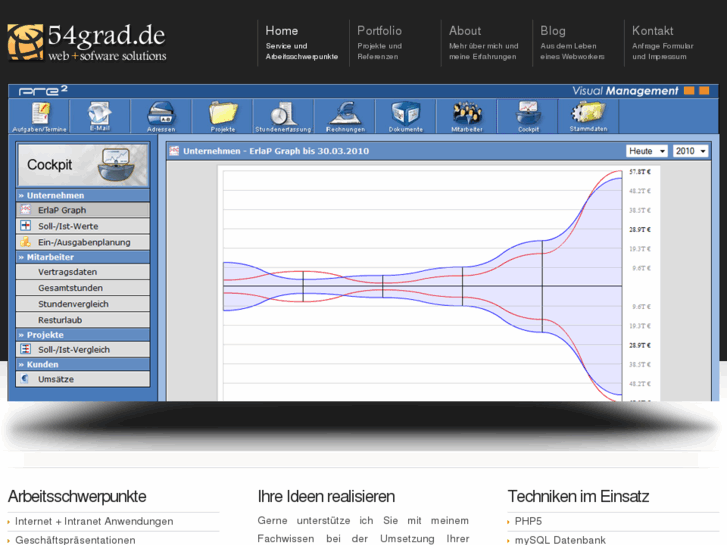Collapse the Mitarbeiter sidebar section
This screenshot has width=727, height=545.
pyautogui.click(x=83, y=257)
